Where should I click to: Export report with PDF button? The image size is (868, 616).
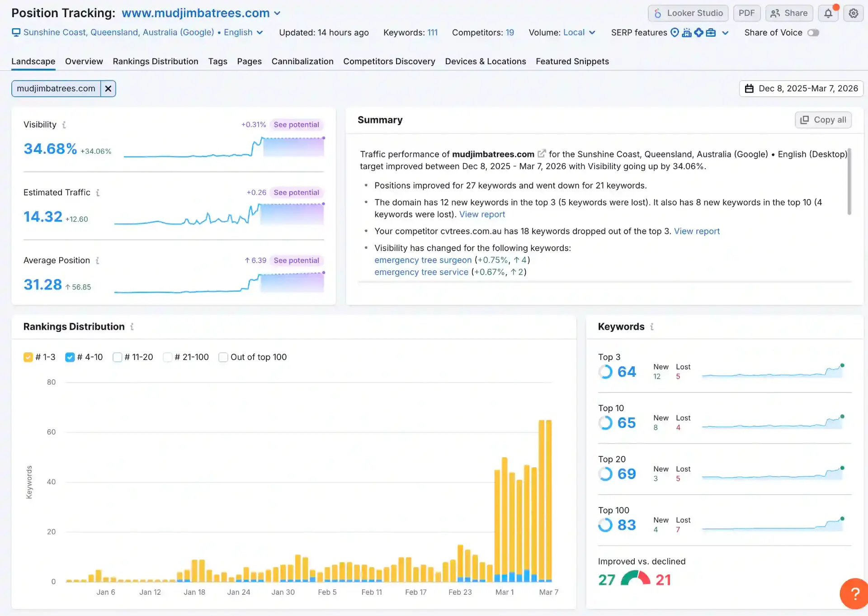click(x=746, y=13)
